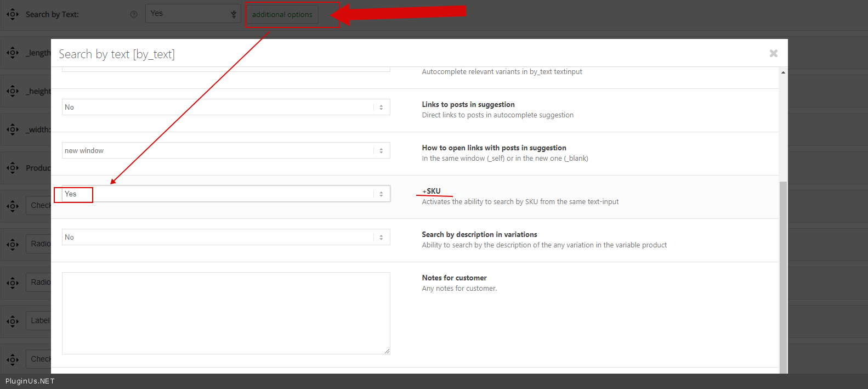Expand the new window link-opening dropdown
Screen dimensions: 868x389
[225, 150]
